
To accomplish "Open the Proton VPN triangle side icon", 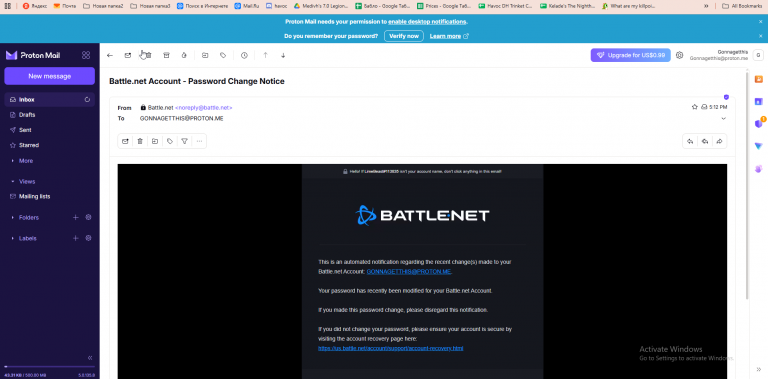I will click(759, 146).
